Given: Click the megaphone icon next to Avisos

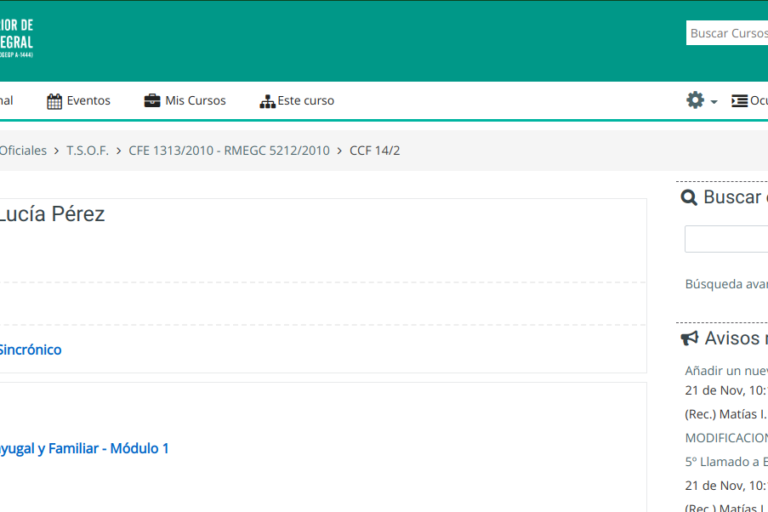Looking at the screenshot, I should pos(690,339).
